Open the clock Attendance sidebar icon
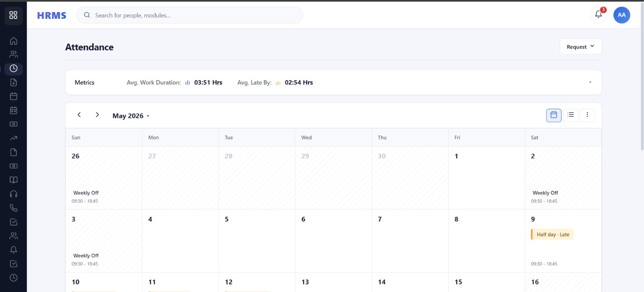Screen dimensions: 644x292 tap(13, 68)
